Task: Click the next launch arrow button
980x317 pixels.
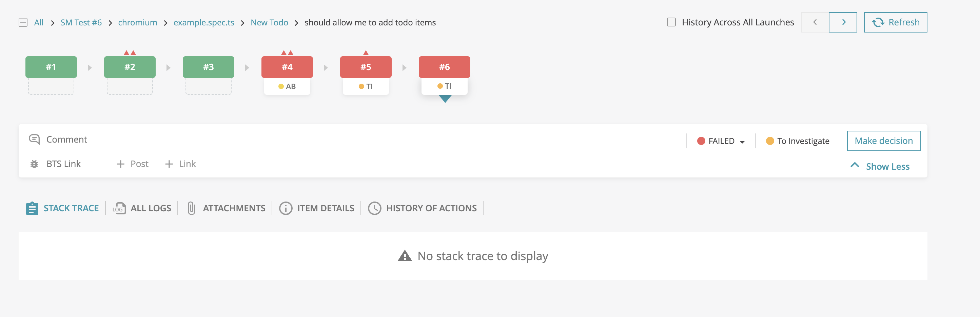Action: (x=843, y=22)
